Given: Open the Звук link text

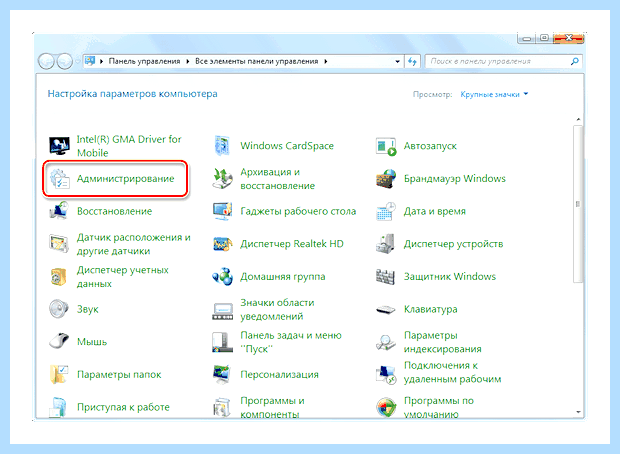Looking at the screenshot, I should pyautogui.click(x=87, y=309).
